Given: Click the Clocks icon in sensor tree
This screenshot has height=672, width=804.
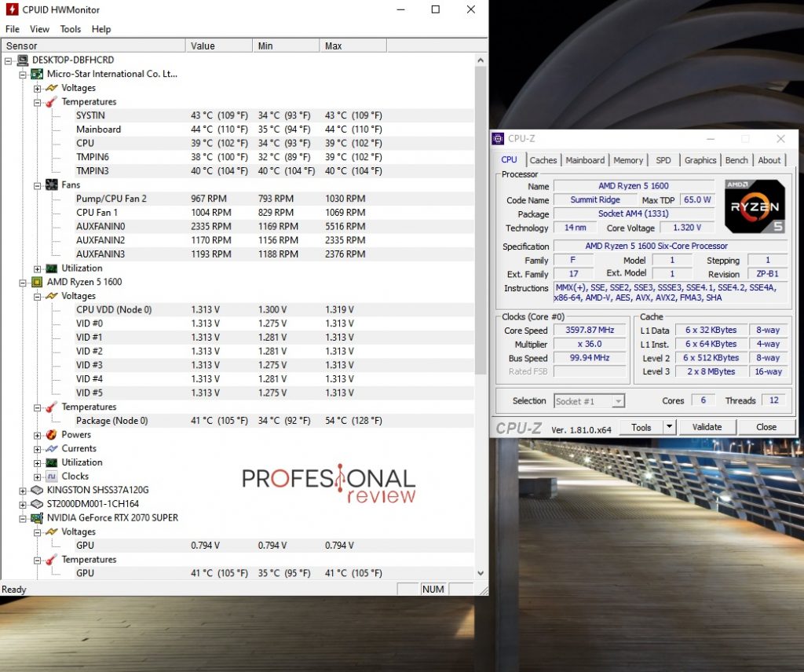Looking at the screenshot, I should click(51, 477).
